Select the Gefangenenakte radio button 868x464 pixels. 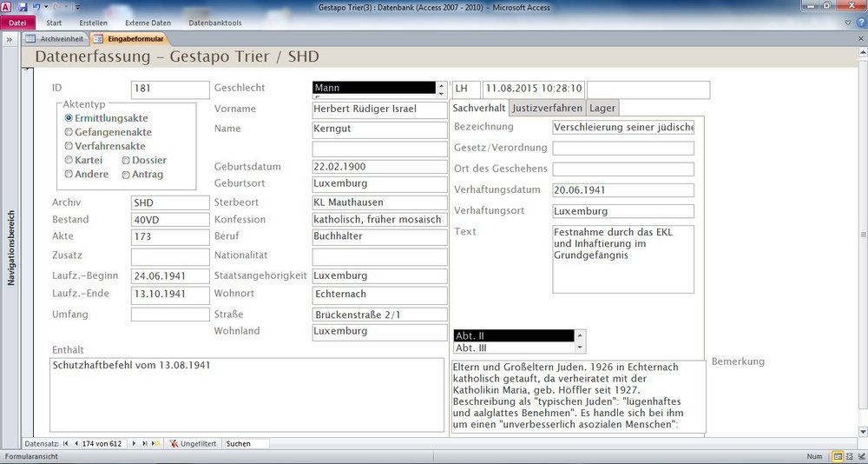pyautogui.click(x=69, y=132)
